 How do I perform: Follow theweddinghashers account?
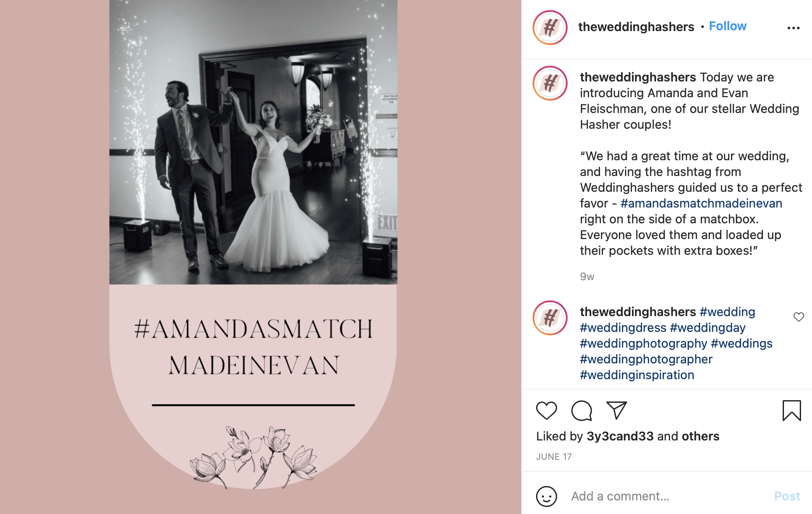tap(727, 26)
